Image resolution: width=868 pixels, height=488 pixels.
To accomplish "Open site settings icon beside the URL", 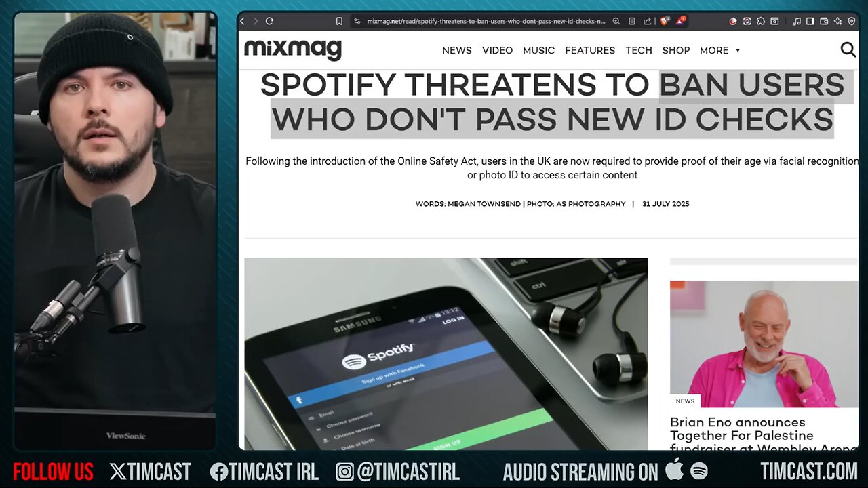I will click(357, 21).
